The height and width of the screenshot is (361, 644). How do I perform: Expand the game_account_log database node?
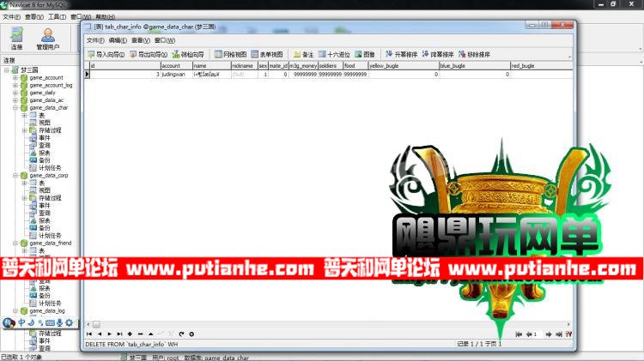click(x=15, y=86)
